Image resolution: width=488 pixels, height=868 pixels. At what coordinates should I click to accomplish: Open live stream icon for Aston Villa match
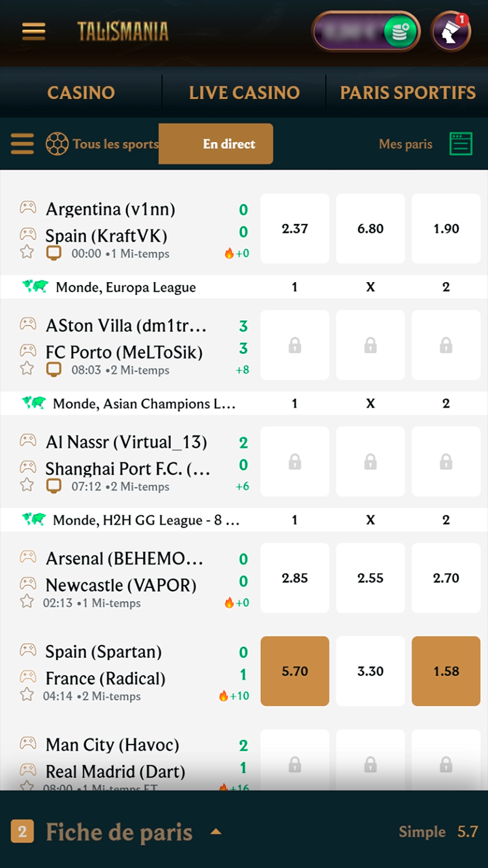[x=54, y=370]
